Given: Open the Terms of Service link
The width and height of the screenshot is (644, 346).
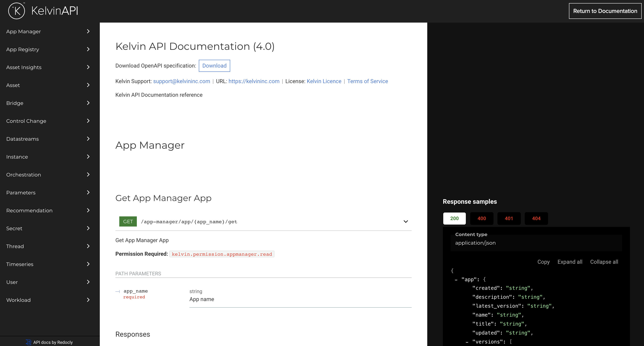Looking at the screenshot, I should pos(367,81).
